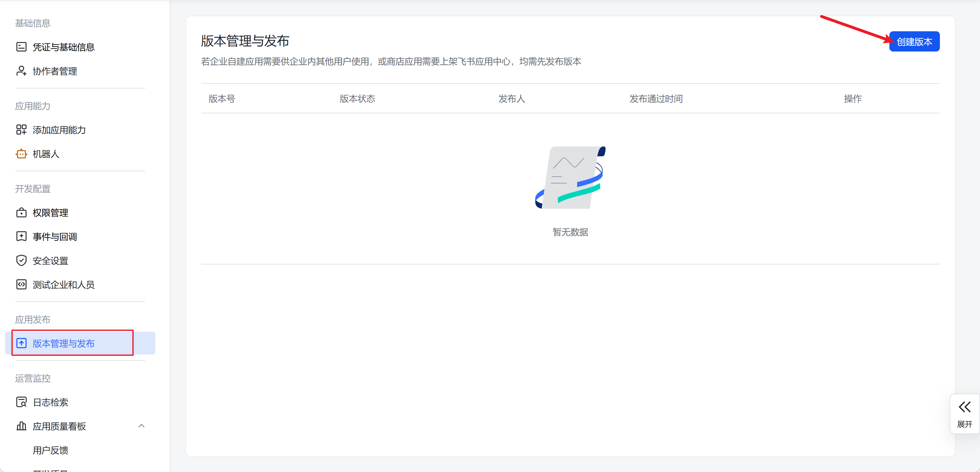Click the 安全设置 shield icon
The image size is (980, 472).
21,260
